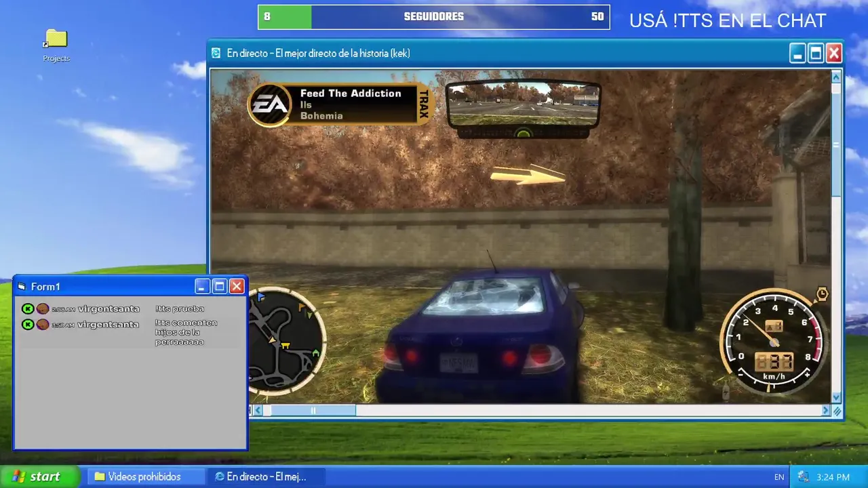
Task: Click the EA Trax logo in the game
Action: pyautogui.click(x=271, y=104)
